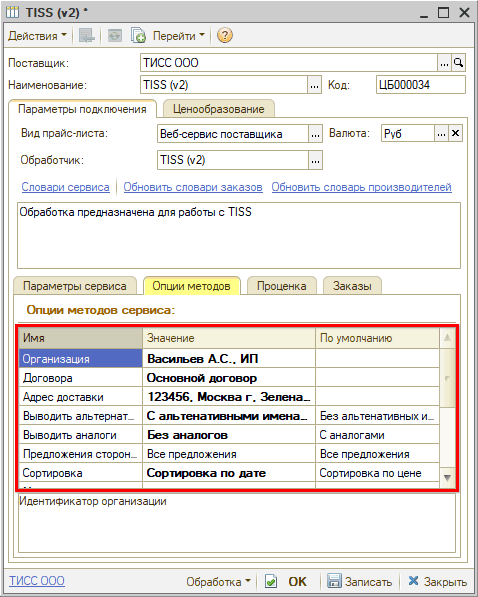Click the Словари сервиса link
Image resolution: width=478 pixels, height=597 pixels.
66,187
